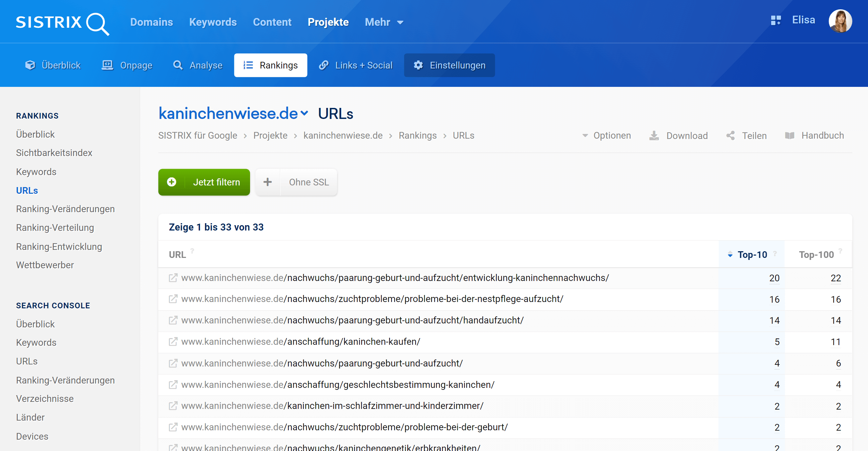
Task: Open Keywords under Search Console sidebar
Action: (x=36, y=342)
